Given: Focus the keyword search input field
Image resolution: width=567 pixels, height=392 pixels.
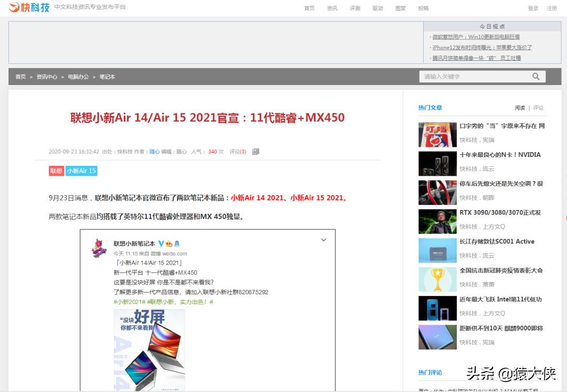Looking at the screenshot, I should pos(476,77).
